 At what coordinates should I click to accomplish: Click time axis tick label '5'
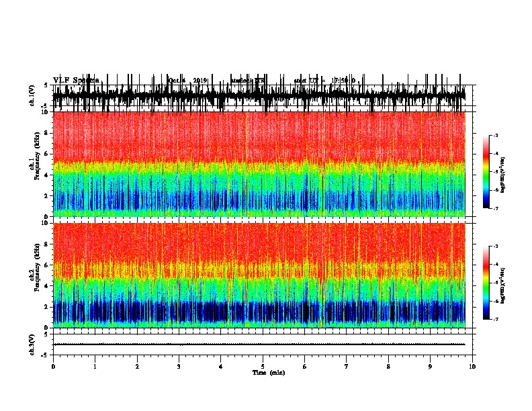[263, 367]
